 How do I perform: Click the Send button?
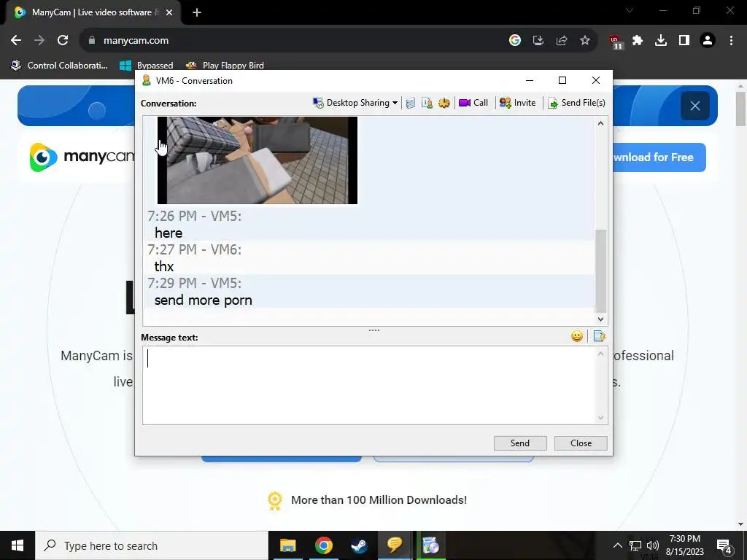[x=519, y=443]
